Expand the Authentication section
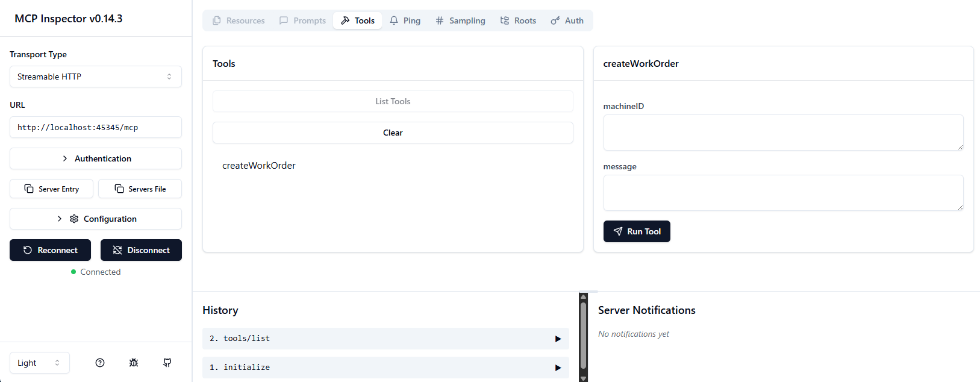Image resolution: width=980 pixels, height=382 pixels. [96, 158]
